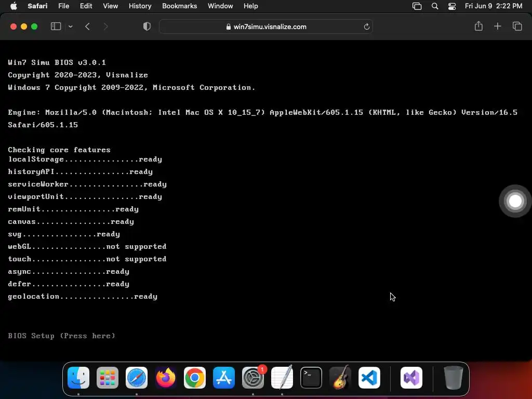This screenshot has width=532, height=399.
Task: Open Finder from the Dock
Action: coord(78,378)
